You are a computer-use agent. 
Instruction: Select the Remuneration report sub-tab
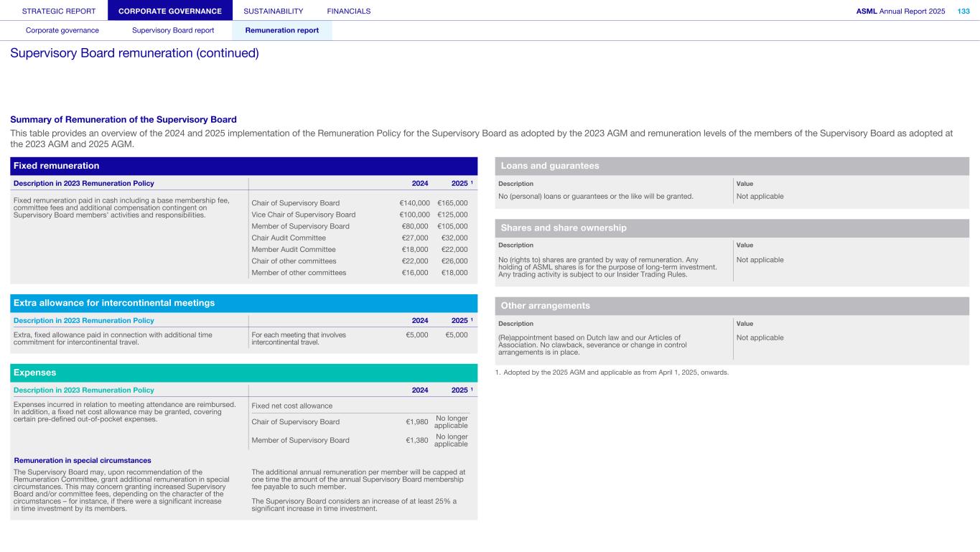point(281,30)
